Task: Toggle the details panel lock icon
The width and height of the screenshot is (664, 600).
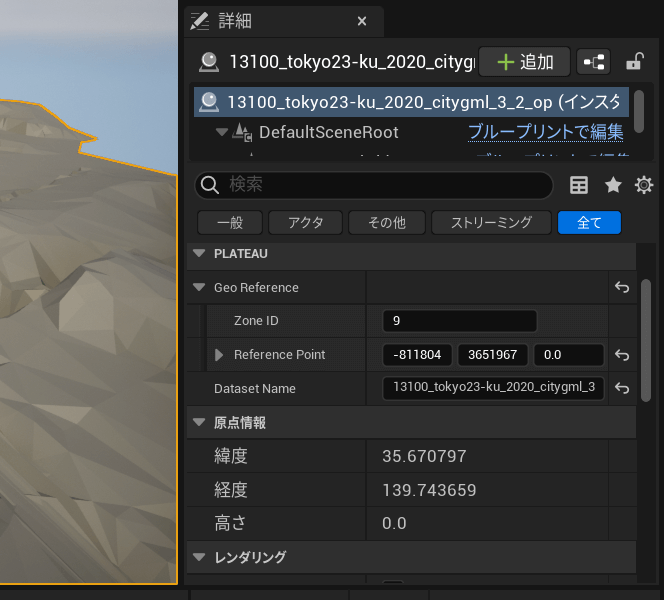Action: [634, 62]
